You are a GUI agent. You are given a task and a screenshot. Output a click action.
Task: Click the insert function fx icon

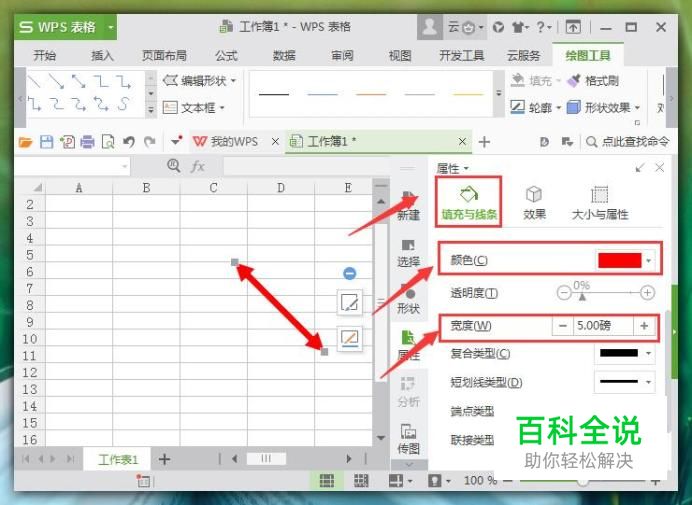[x=198, y=166]
